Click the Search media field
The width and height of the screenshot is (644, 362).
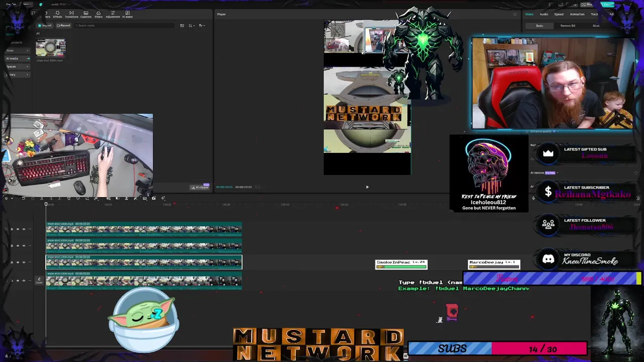(123, 25)
